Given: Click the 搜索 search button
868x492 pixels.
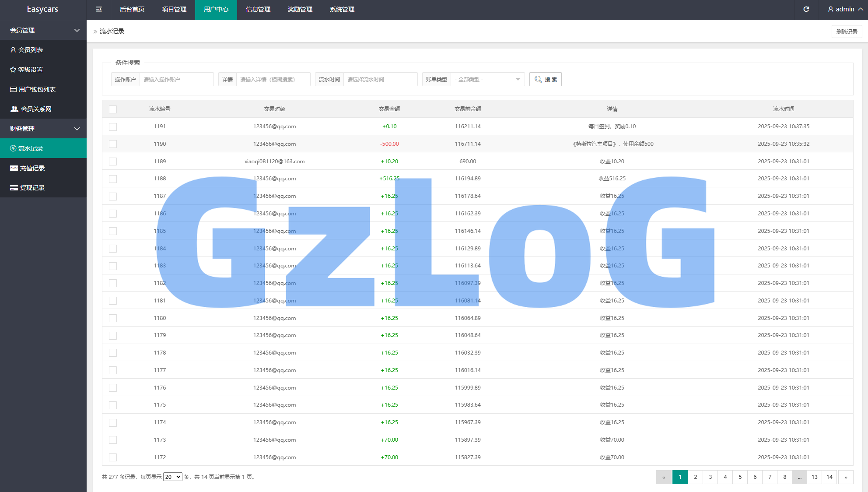Looking at the screenshot, I should tap(545, 79).
